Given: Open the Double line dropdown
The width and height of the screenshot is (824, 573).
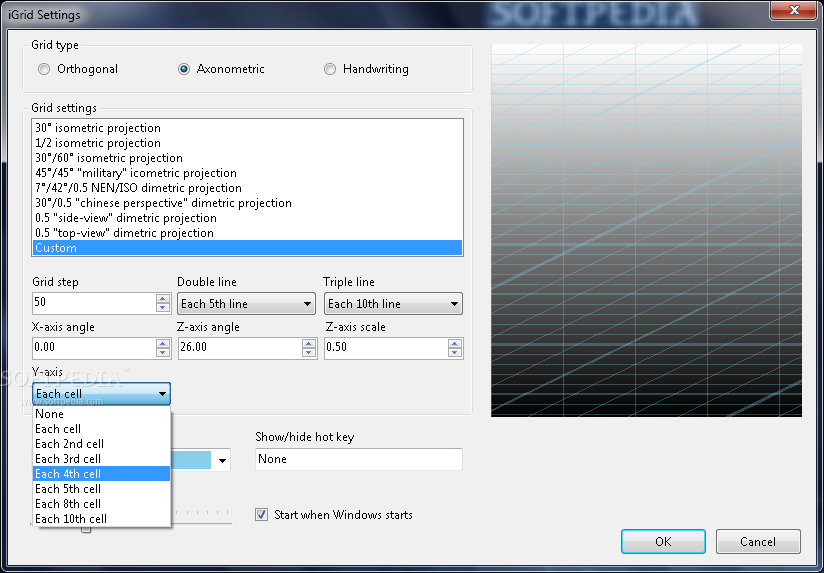Looking at the screenshot, I should (x=246, y=304).
